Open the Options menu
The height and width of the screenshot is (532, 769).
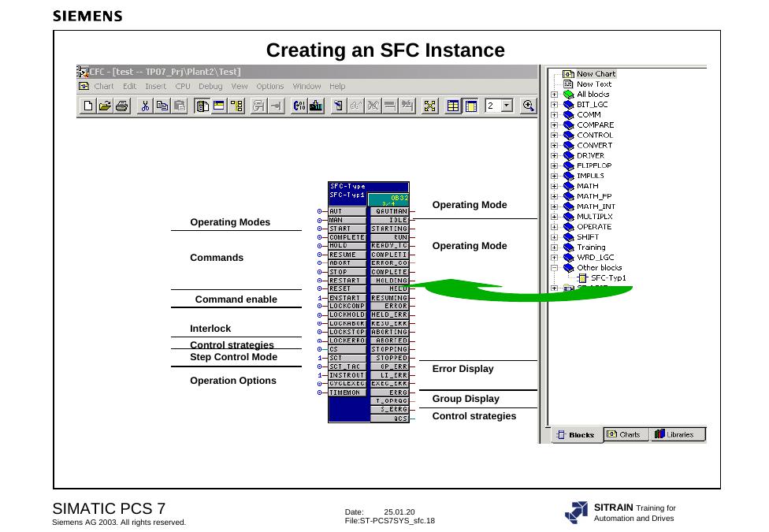click(x=269, y=87)
